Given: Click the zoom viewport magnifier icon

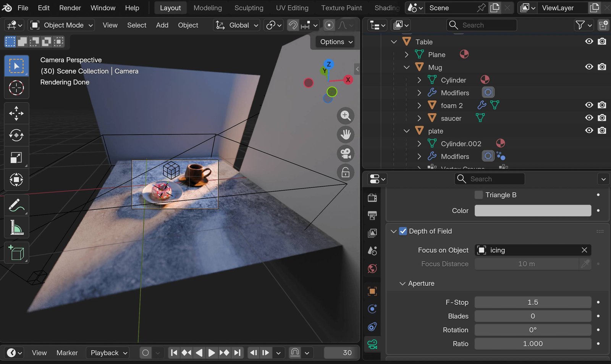Looking at the screenshot, I should [x=346, y=116].
